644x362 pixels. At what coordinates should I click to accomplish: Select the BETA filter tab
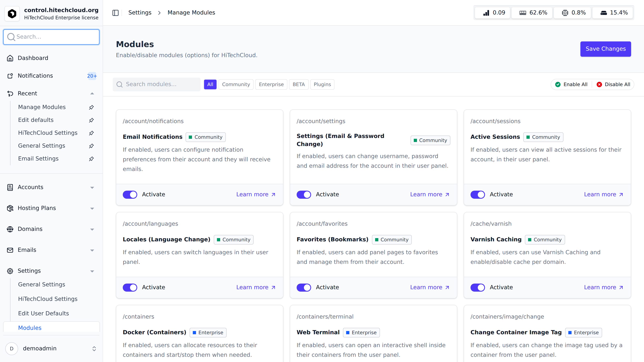point(299,84)
